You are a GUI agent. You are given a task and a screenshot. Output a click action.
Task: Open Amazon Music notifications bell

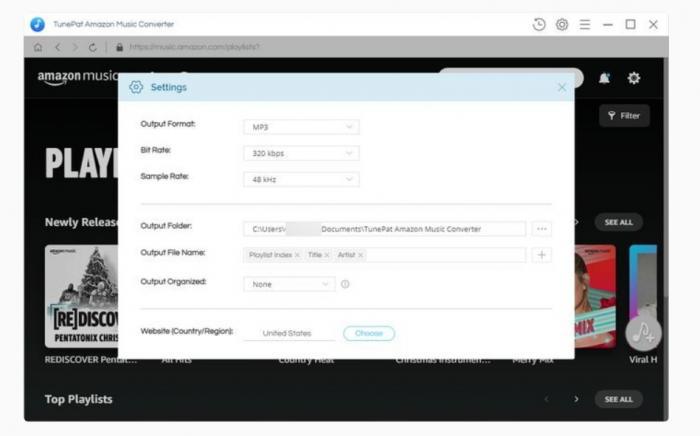pyautogui.click(x=604, y=78)
